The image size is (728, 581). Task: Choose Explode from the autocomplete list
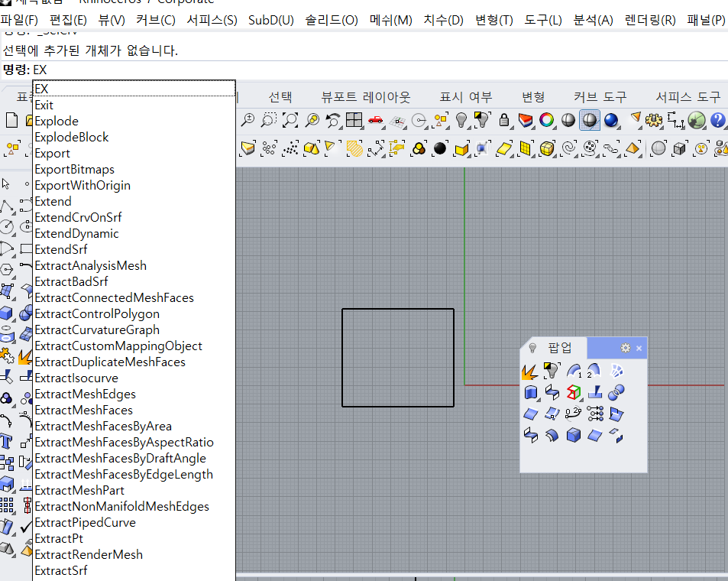pos(134,121)
